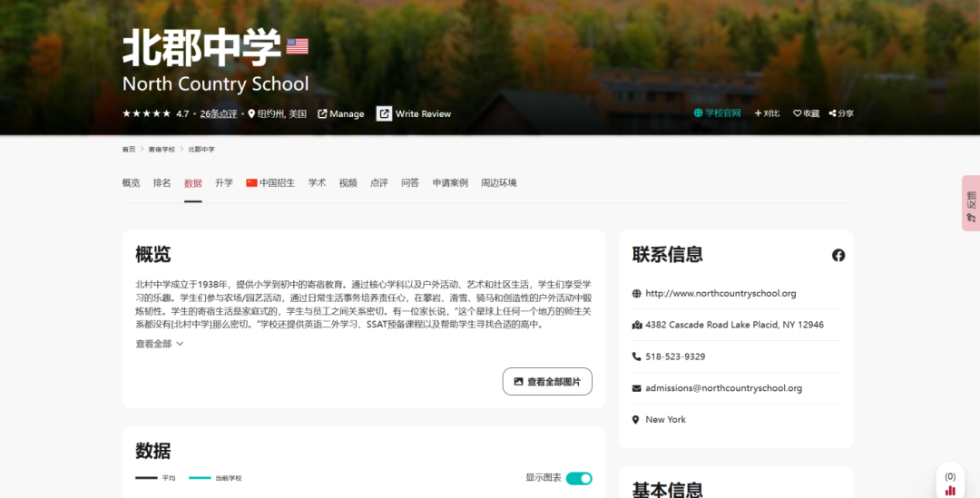Viewport: 980px width, 498px height.
Task: Switch to the 排名 tab
Action: [x=162, y=183]
